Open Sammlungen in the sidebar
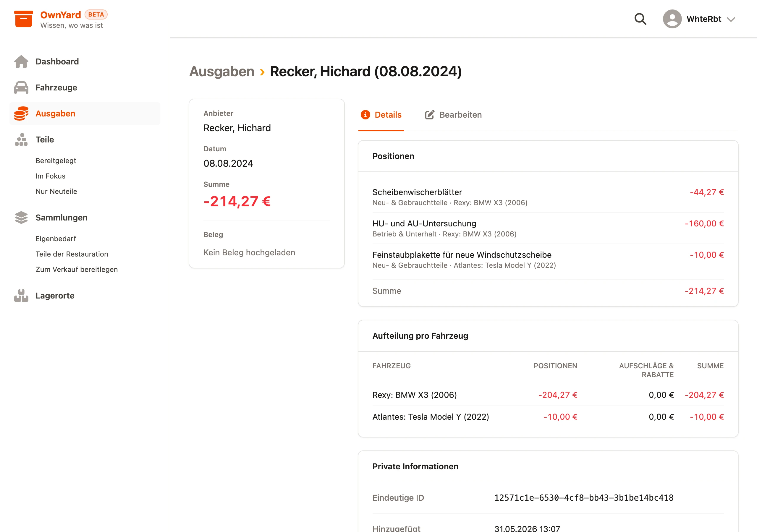Image resolution: width=757 pixels, height=532 pixels. (85, 218)
